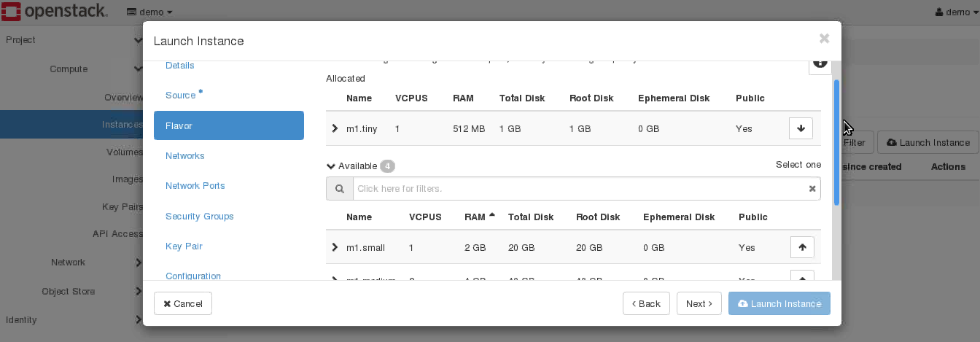The image size is (980, 342).
Task: Click the m1.small flavor name
Action: pos(365,248)
